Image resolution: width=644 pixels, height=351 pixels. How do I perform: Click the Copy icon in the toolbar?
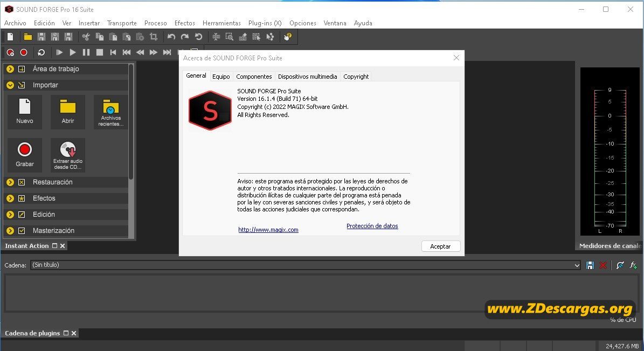tap(99, 37)
